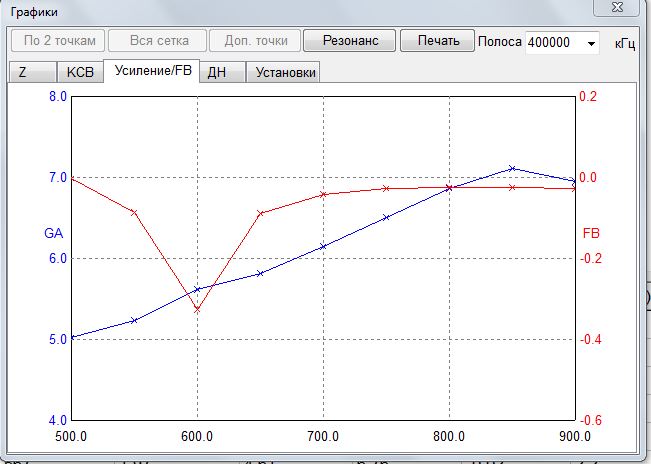The image size is (651, 464).
Task: Click the red FB marker at 650
Action: 260,214
